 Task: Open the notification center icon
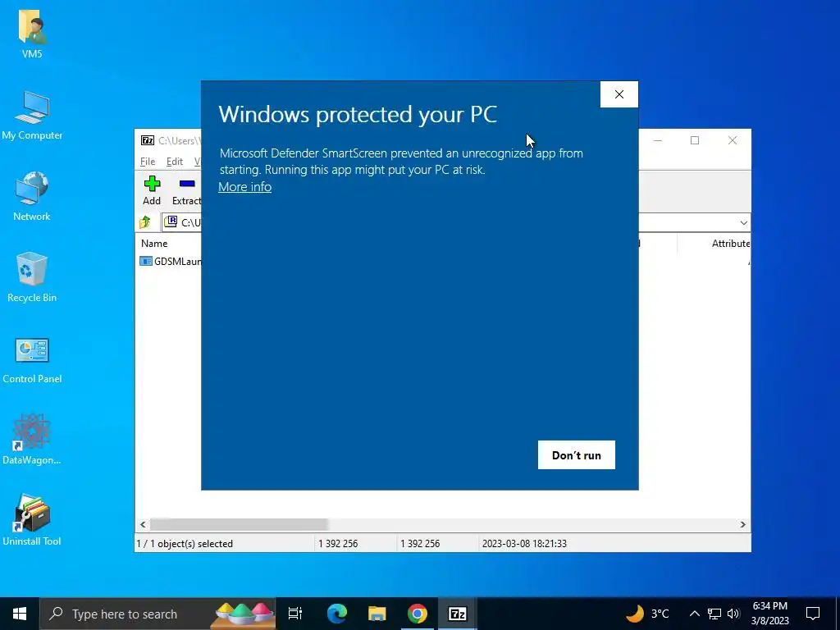(813, 614)
